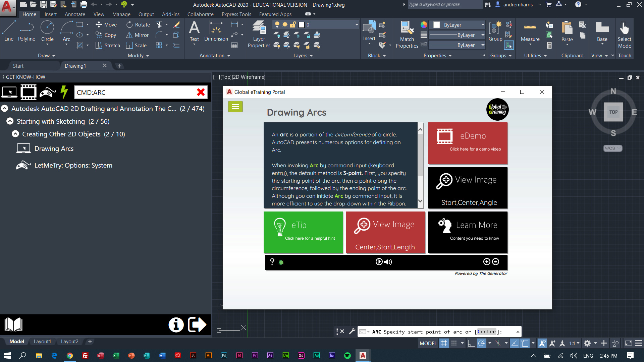This screenshot has height=362, width=644.
Task: Toggle snap mode in status bar
Action: coord(454,343)
